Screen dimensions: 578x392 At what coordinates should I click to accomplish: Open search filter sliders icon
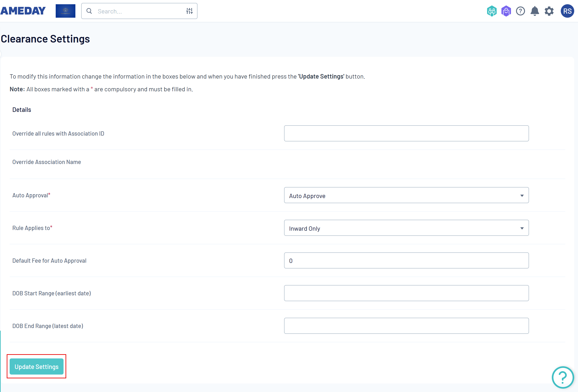(x=189, y=11)
